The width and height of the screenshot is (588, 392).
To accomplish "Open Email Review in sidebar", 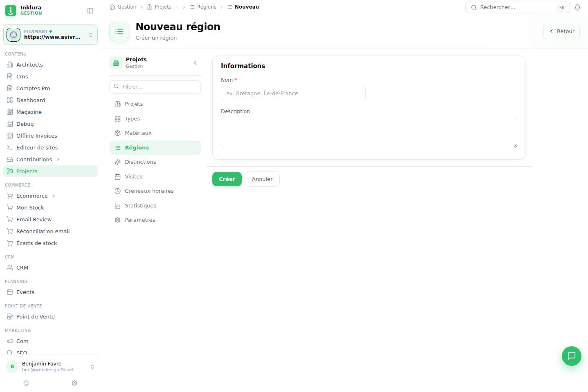I will pos(51,220).
